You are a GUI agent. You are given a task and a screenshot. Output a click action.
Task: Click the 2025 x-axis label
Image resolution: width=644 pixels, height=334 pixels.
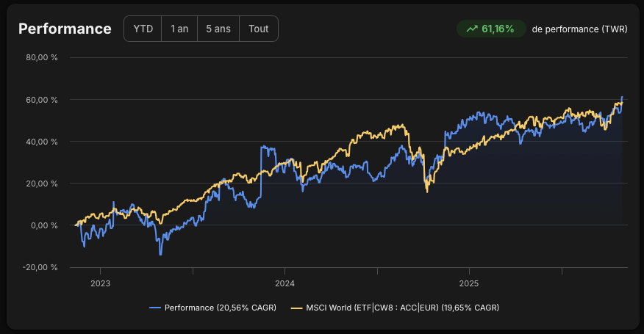pyautogui.click(x=469, y=283)
